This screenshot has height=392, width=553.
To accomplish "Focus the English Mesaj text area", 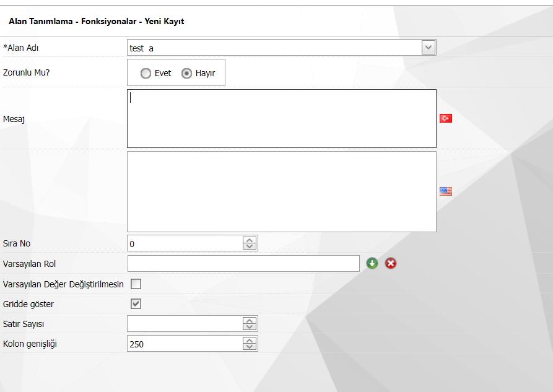I will [281, 191].
